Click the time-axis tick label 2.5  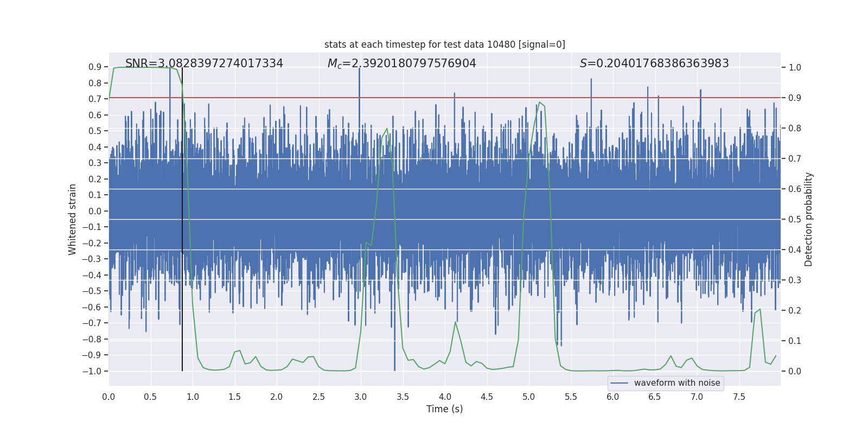[318, 397]
